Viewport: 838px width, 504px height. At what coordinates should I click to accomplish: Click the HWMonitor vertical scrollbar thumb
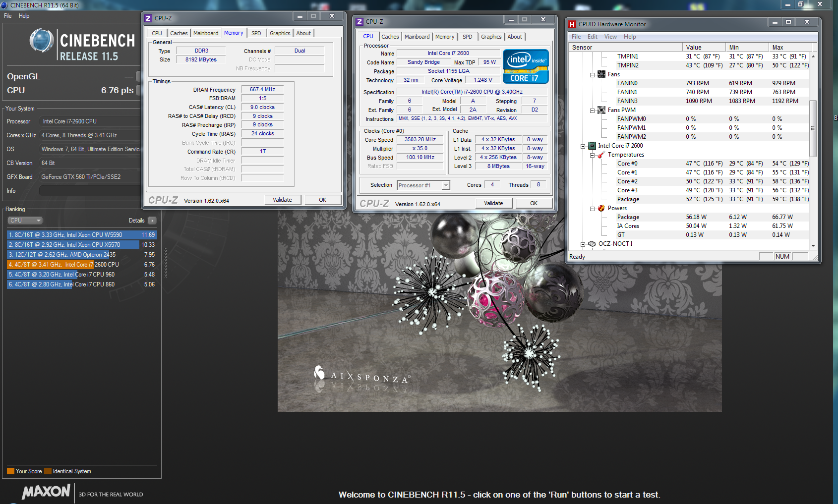pyautogui.click(x=812, y=128)
